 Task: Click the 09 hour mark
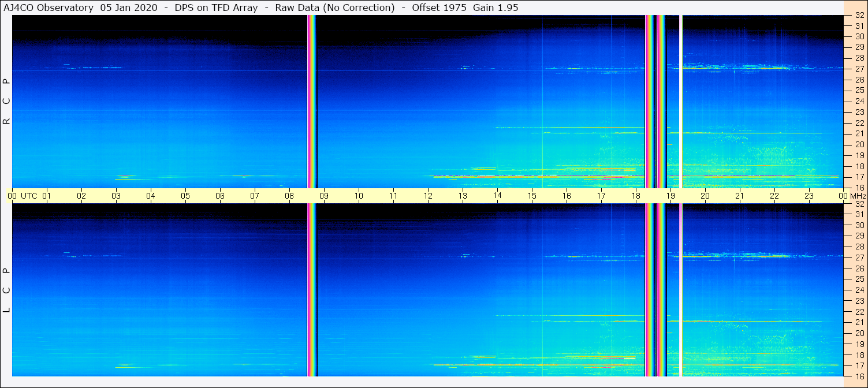tap(324, 196)
